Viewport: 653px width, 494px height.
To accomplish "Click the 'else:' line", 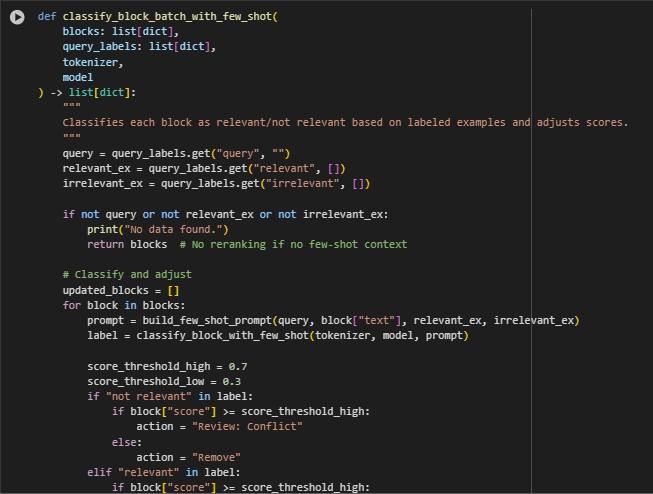I will [x=127, y=442].
